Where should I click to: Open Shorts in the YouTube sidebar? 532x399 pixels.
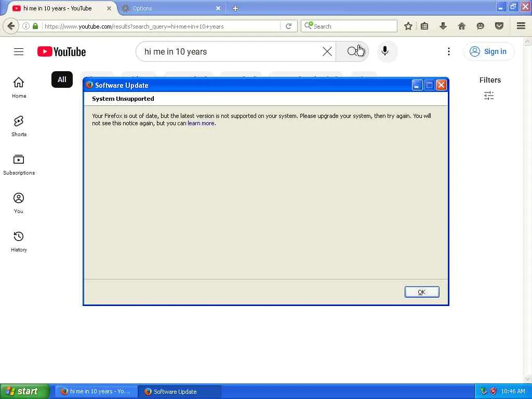click(19, 126)
